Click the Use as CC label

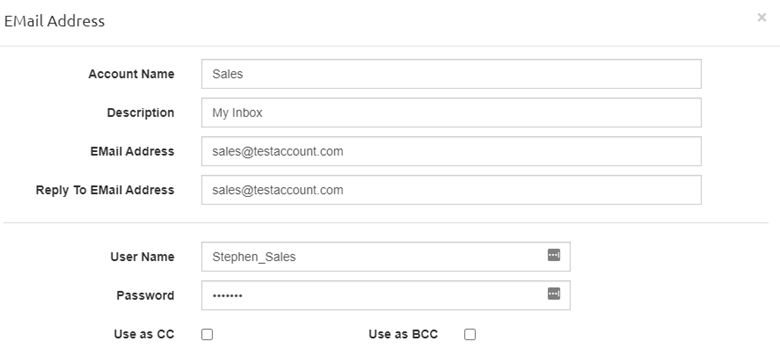[x=144, y=334]
